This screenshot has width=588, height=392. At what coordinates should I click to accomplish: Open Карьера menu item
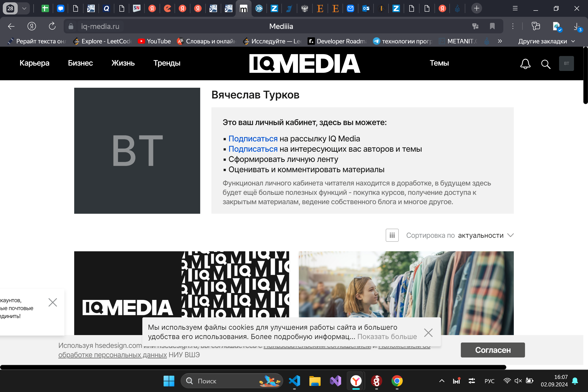35,63
